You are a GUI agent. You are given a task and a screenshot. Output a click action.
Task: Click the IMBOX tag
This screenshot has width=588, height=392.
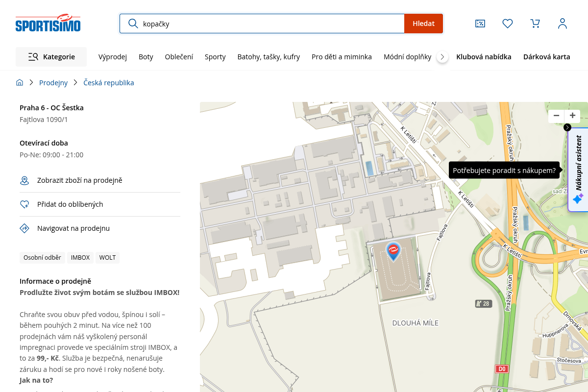[x=80, y=258]
